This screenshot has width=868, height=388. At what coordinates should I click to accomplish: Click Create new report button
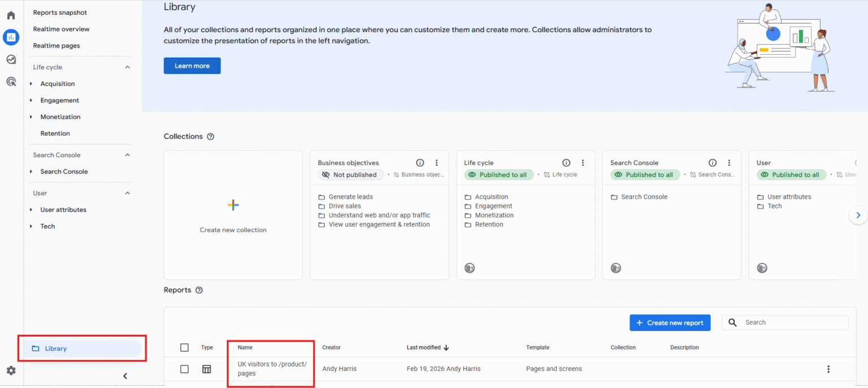pyautogui.click(x=670, y=323)
